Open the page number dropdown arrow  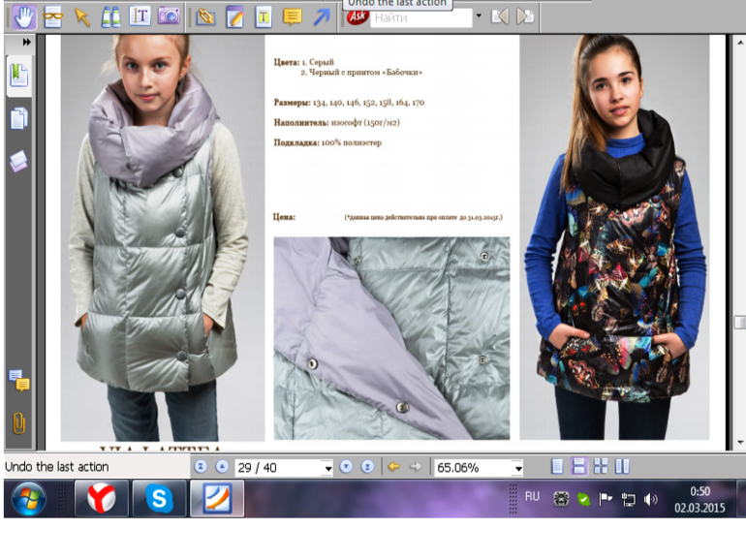click(x=328, y=468)
